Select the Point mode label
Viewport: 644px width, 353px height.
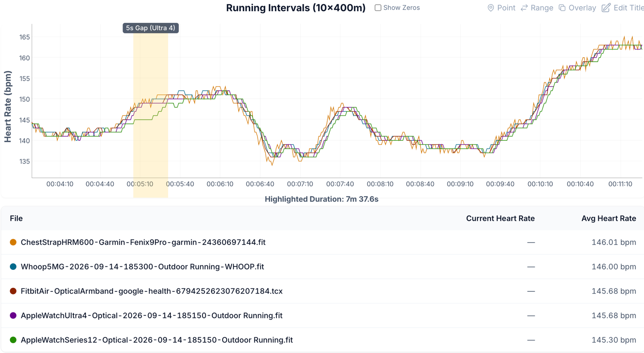(x=506, y=8)
